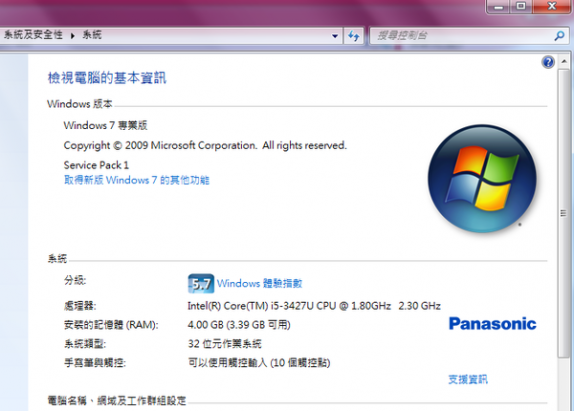This screenshot has height=411, width=574.
Task: Click the Windows 7 logo orb
Action: pos(482,179)
